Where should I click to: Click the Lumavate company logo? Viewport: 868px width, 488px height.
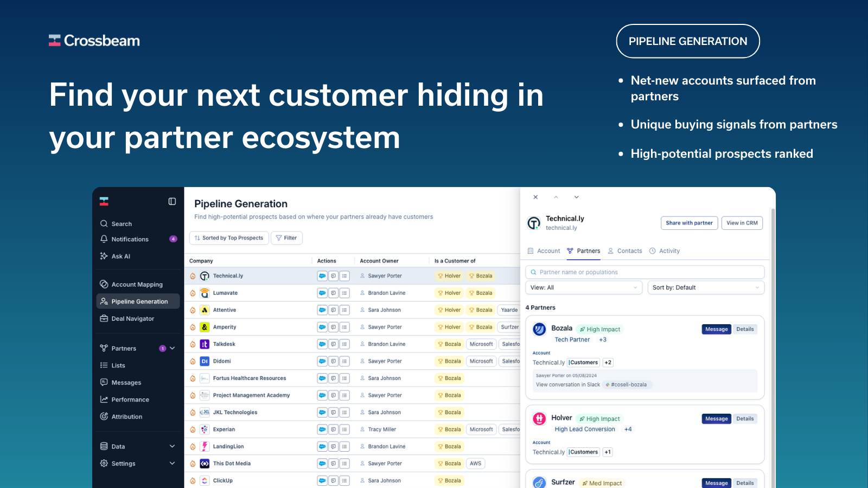point(205,293)
